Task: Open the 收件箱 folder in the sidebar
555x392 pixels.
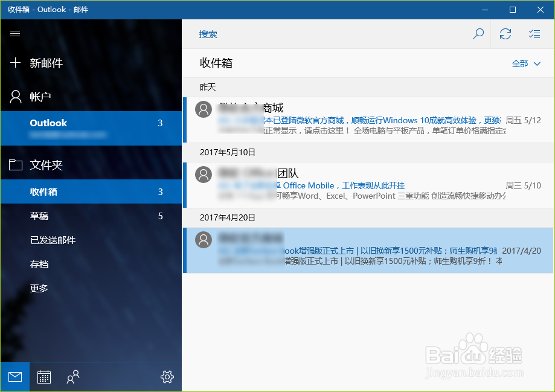Action: (x=91, y=191)
